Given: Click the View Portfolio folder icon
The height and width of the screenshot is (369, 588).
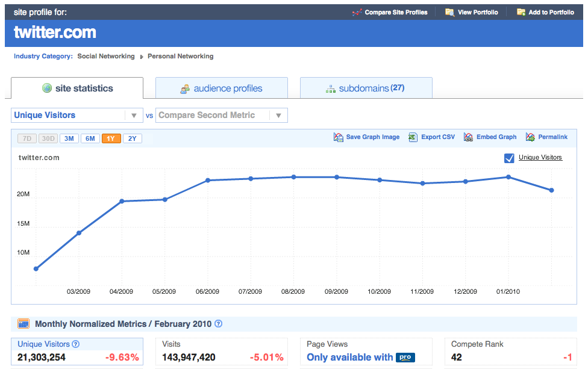Looking at the screenshot, I should [449, 12].
